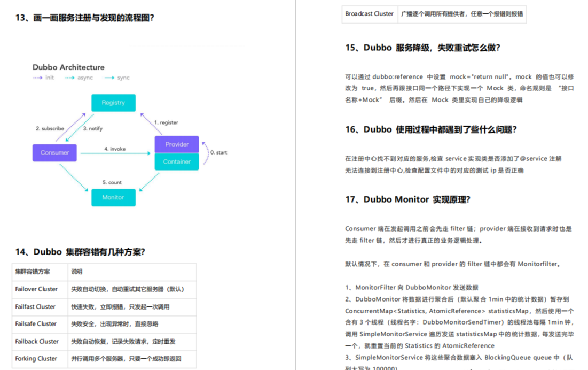Select the Monitor node in the diagram
588x370 pixels.
pos(113,197)
